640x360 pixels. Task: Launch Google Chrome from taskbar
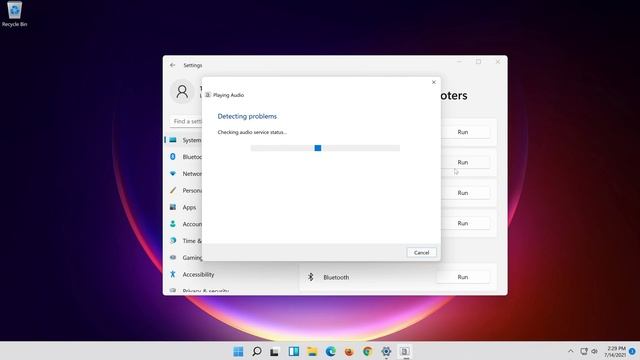point(367,351)
